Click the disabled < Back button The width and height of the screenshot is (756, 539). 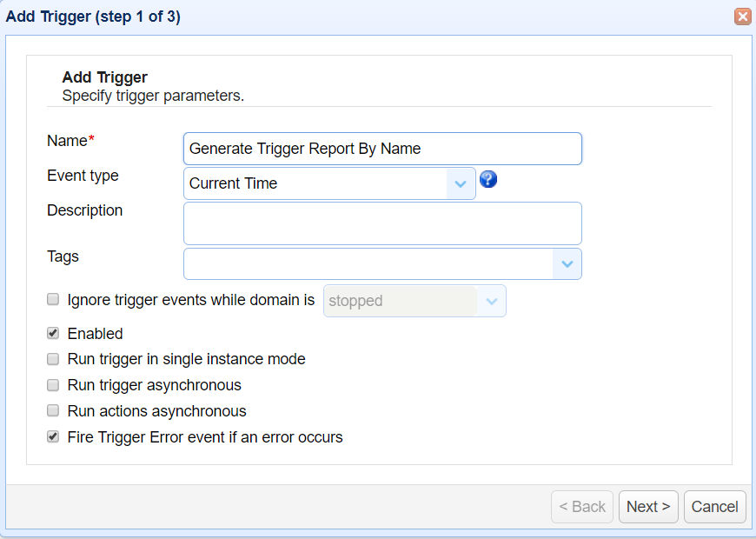pos(582,507)
